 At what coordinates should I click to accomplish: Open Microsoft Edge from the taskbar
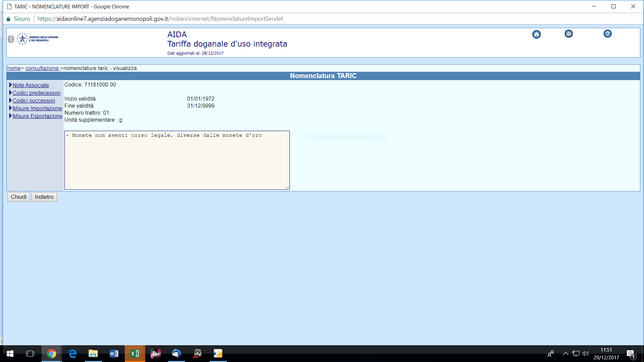[x=72, y=353]
